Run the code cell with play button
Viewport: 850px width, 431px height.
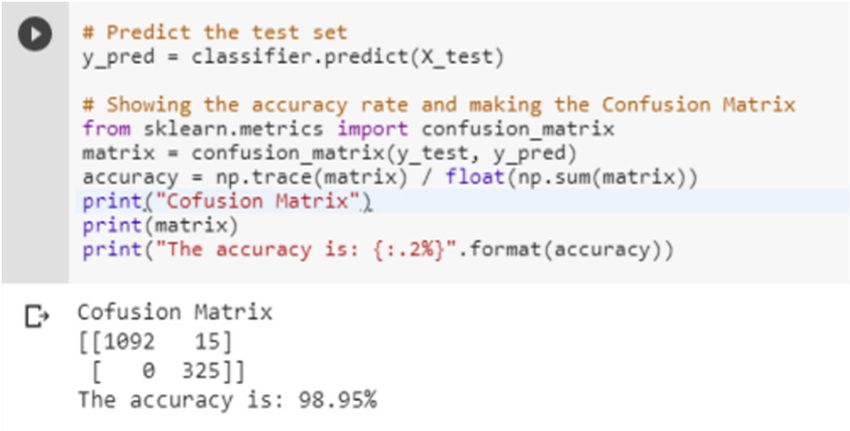coord(35,34)
